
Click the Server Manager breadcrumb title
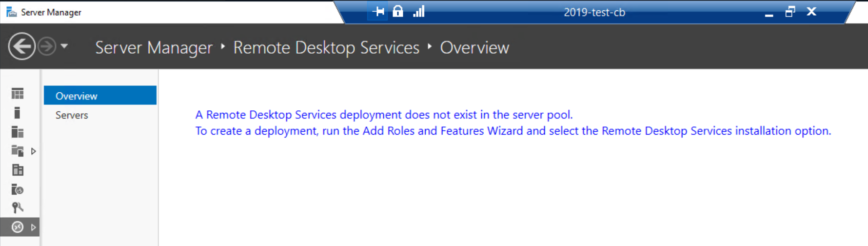point(154,48)
